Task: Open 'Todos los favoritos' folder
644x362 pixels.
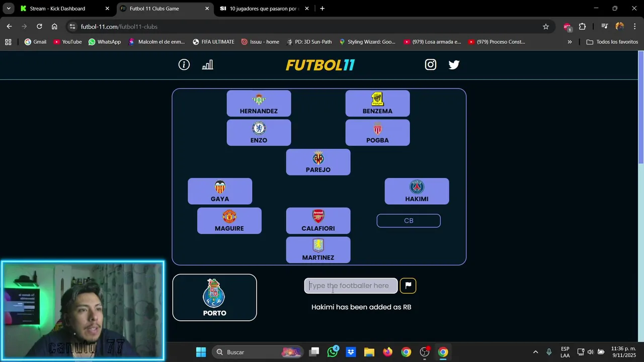Action: (x=612, y=42)
